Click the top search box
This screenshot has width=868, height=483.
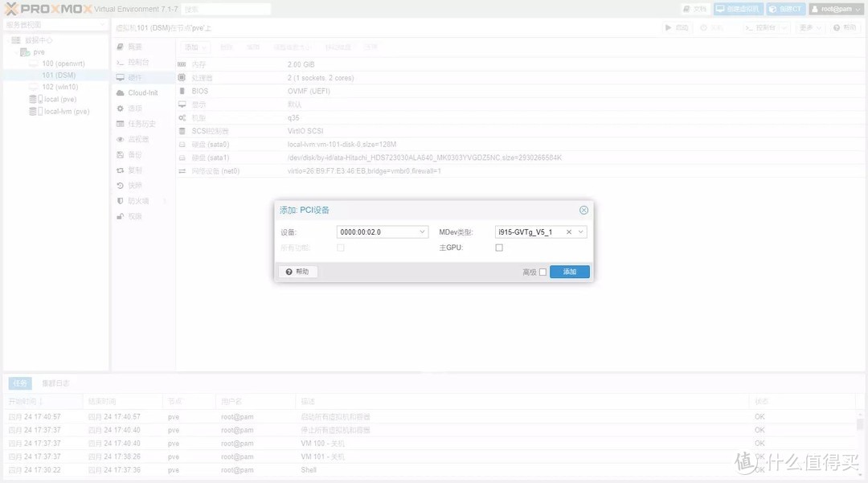click(226, 9)
